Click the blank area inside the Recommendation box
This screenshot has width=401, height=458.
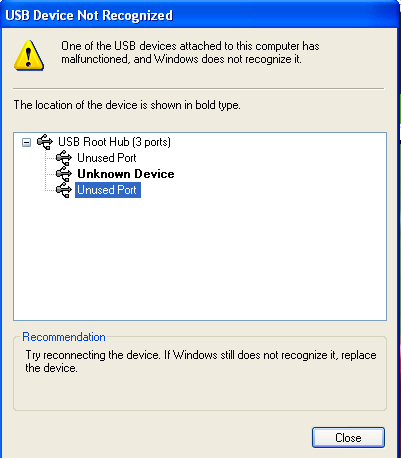200,392
